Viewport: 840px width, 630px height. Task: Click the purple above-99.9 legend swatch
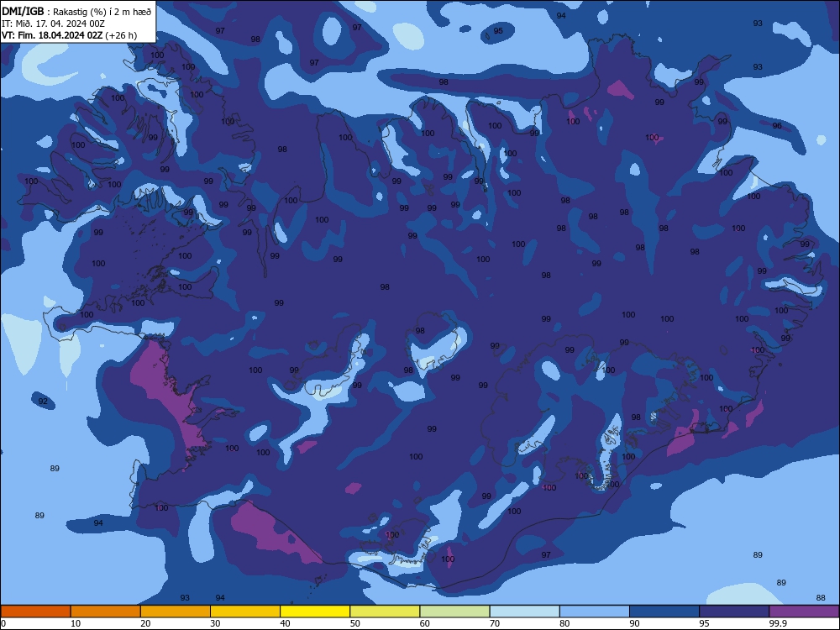[x=804, y=612]
